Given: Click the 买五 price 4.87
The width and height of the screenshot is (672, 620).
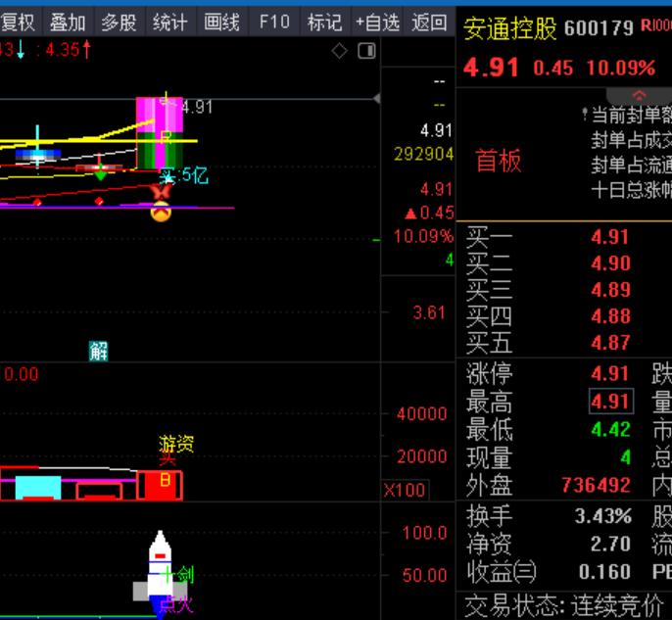Looking at the screenshot, I should click(x=610, y=343).
